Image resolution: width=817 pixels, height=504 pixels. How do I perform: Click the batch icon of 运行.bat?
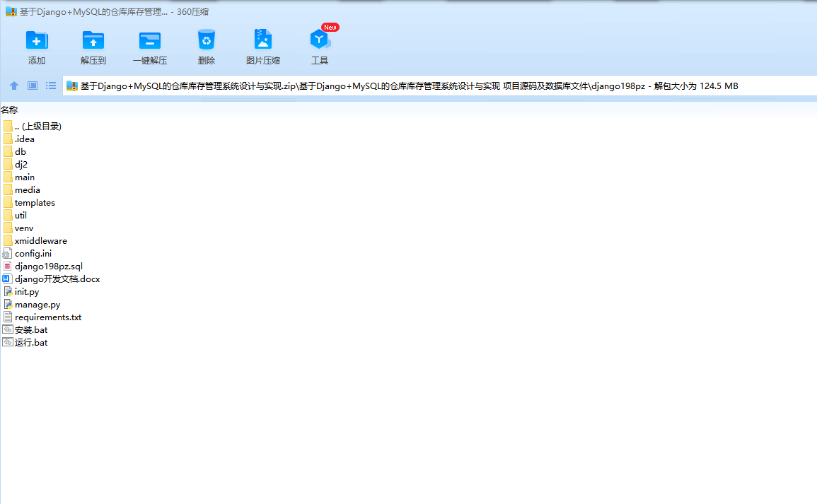pyautogui.click(x=7, y=343)
